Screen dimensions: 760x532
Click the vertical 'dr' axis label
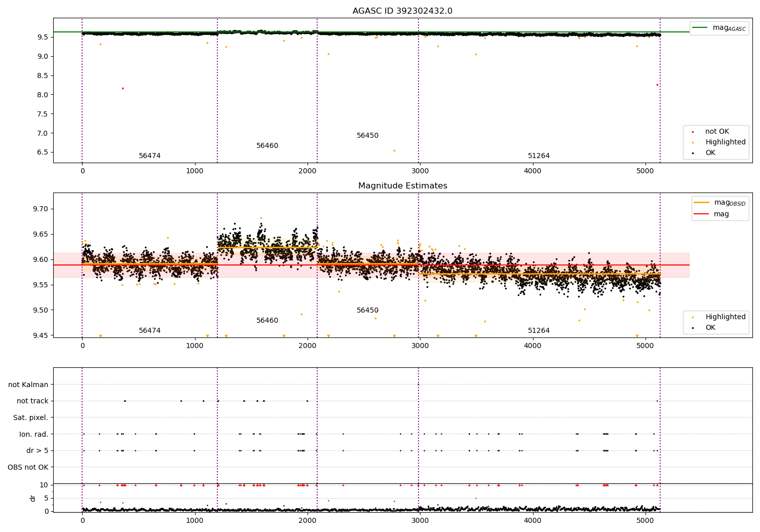pos(33,498)
